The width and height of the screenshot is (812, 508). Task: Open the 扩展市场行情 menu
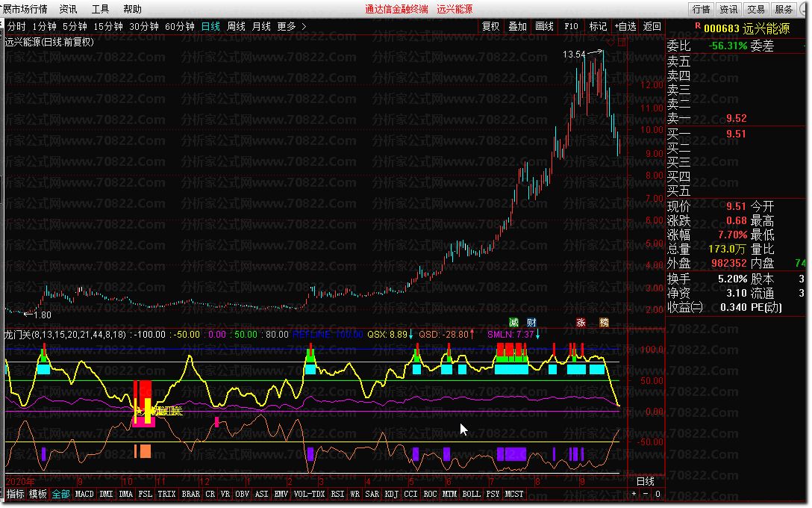(x=25, y=9)
